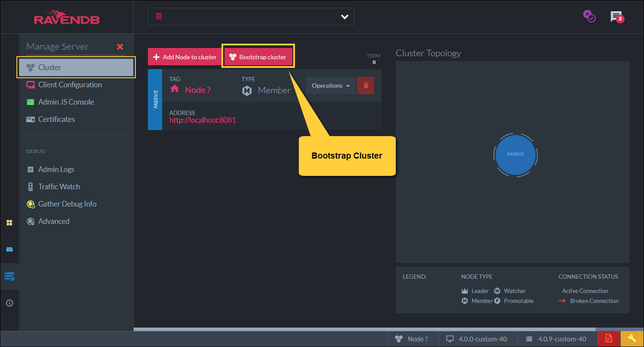The width and height of the screenshot is (644, 347).
Task: Click the Active Connection legend text
Action: tap(585, 291)
